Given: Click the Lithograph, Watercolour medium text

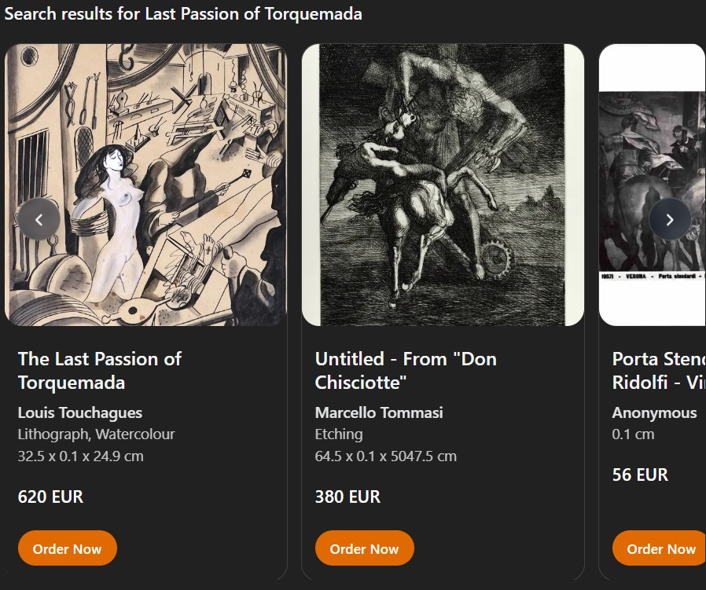Looking at the screenshot, I should pos(96,434).
